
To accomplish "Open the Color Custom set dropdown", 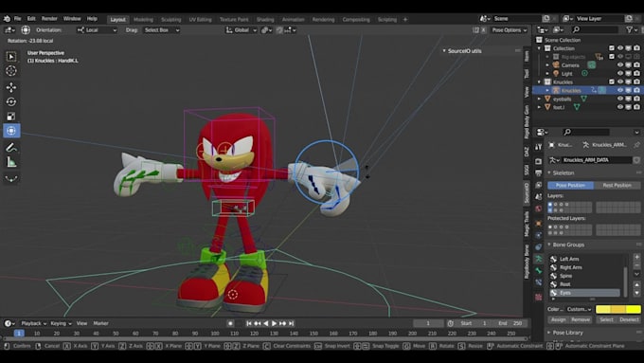I will pyautogui.click(x=579, y=309).
